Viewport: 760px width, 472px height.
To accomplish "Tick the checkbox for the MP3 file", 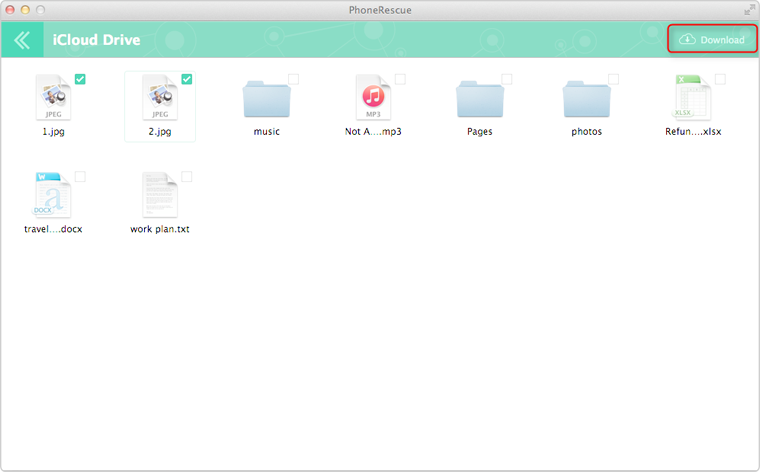I will click(x=400, y=79).
